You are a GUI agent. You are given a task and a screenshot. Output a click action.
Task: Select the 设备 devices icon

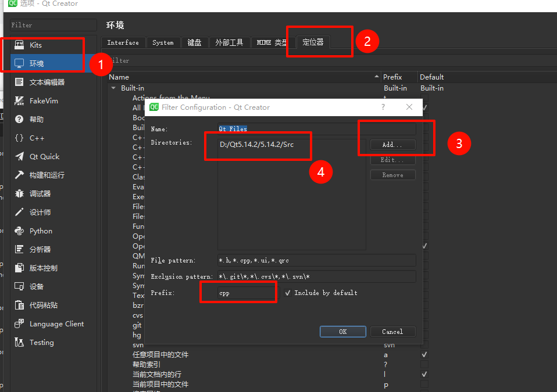tap(19, 286)
